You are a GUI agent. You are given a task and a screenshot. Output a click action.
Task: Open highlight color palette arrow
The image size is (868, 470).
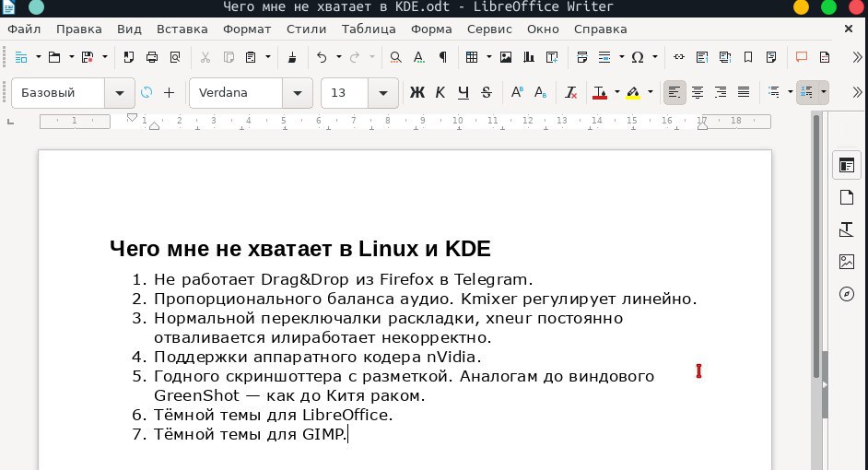point(650,92)
